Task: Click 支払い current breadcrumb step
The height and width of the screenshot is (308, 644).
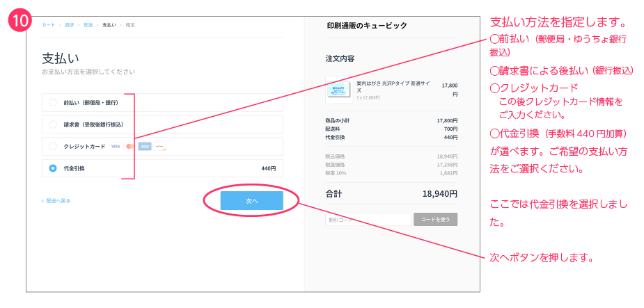Action: pos(109,25)
